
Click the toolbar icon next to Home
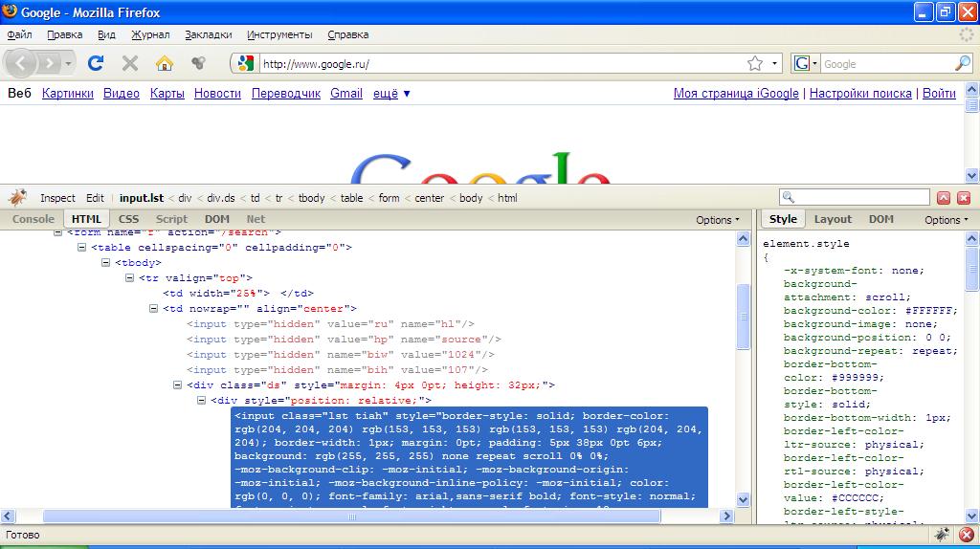(198, 63)
